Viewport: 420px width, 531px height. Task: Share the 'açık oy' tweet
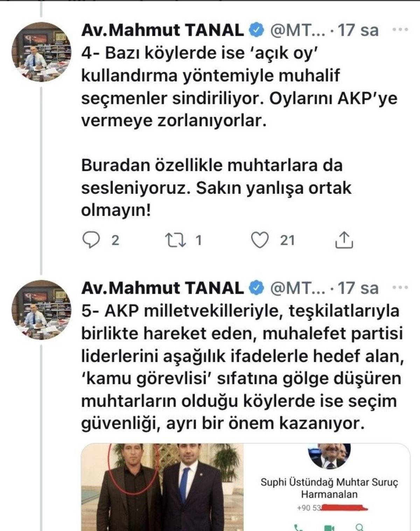(344, 240)
